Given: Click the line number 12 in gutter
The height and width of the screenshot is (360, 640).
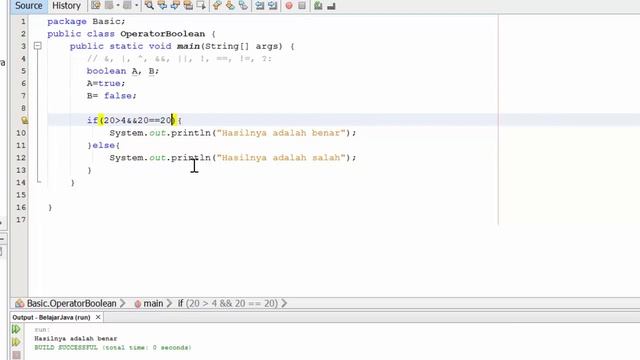Looking at the screenshot, I should point(21,158).
